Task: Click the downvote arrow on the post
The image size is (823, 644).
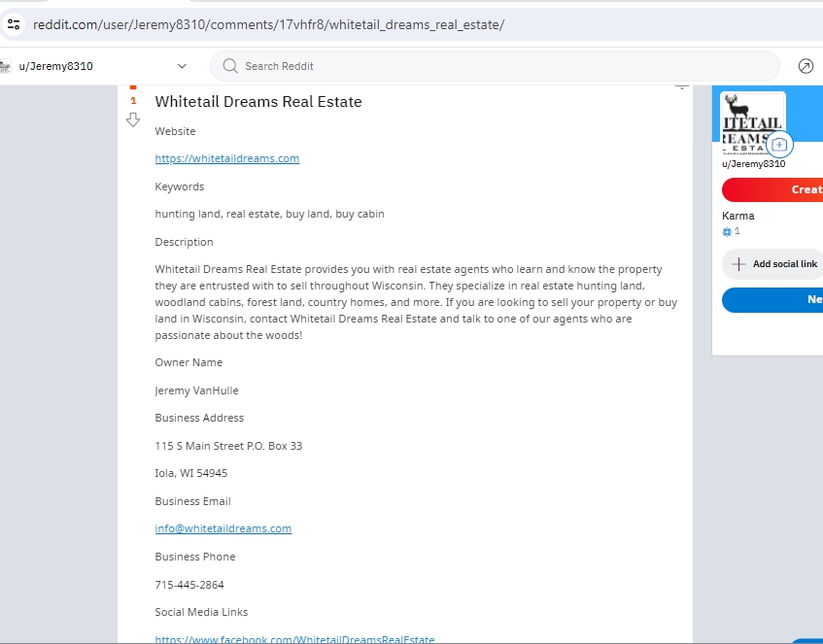Action: click(134, 119)
